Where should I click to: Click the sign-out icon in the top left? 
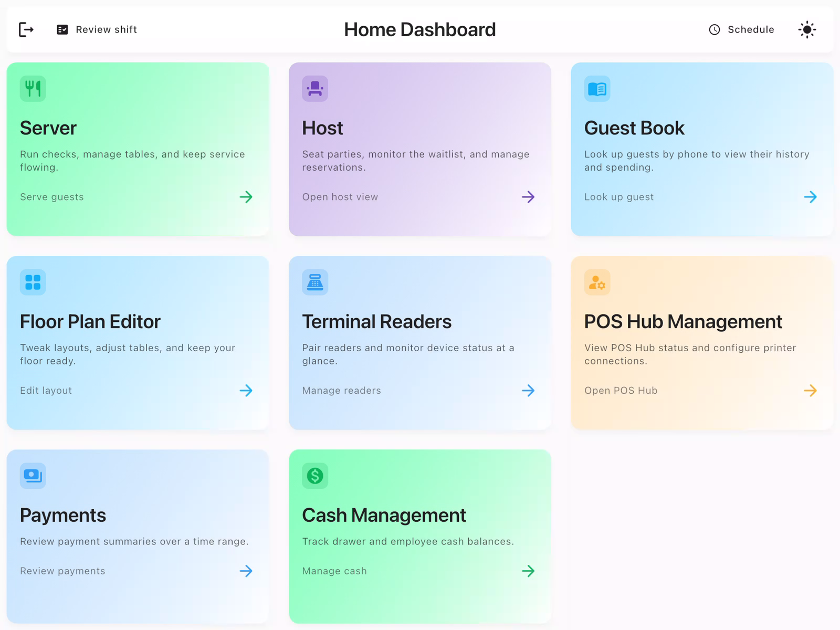pos(26,29)
